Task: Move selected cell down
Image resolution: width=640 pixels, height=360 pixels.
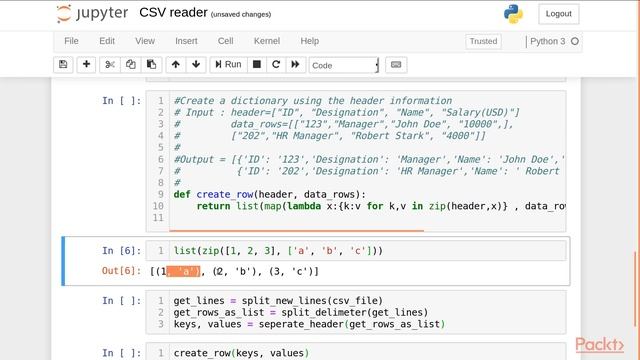Action: pyautogui.click(x=196, y=64)
